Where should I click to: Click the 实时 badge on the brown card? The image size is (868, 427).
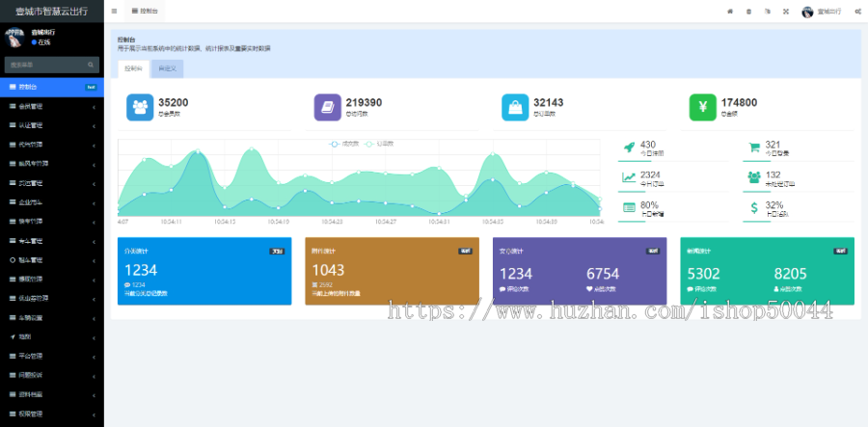pos(465,252)
